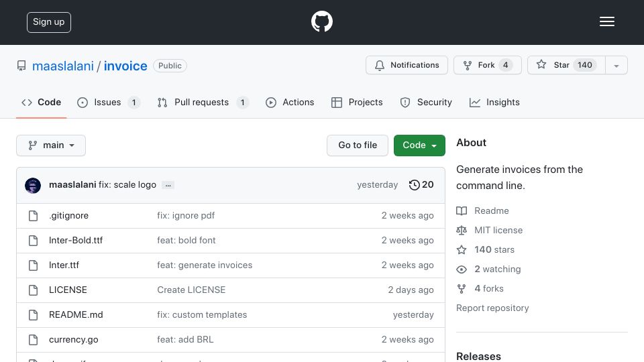Screen dimensions: 644x362
Task: Open the Security tab
Action: pyautogui.click(x=426, y=102)
